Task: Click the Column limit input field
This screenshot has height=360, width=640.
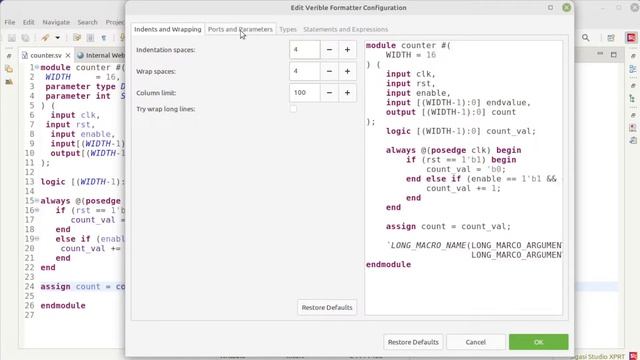Action: 305,93
